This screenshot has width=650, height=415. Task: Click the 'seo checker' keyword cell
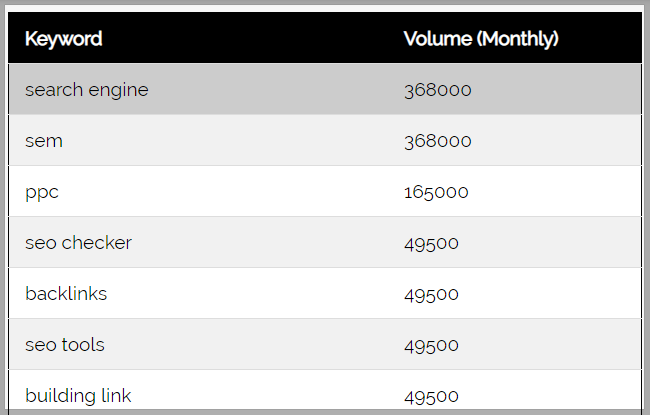pos(78,243)
